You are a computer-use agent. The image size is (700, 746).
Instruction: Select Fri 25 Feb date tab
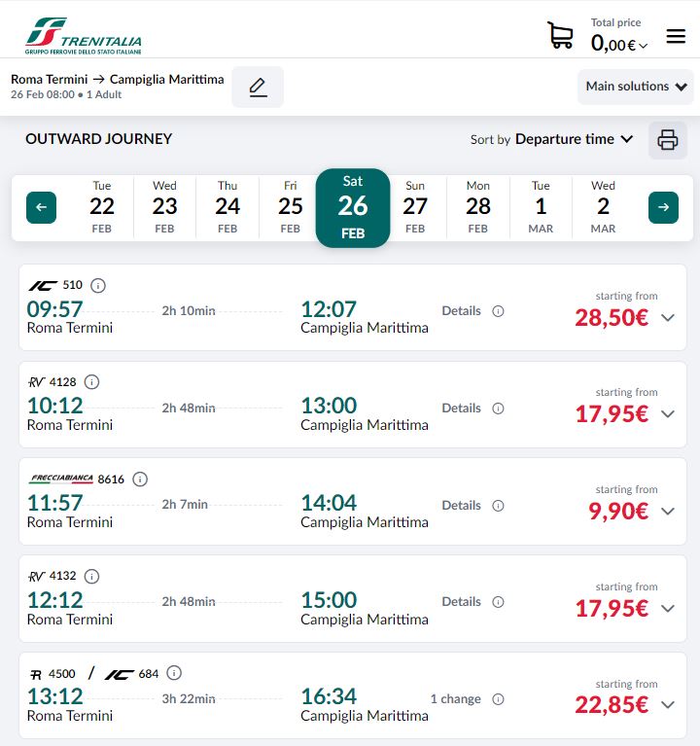[291, 207]
